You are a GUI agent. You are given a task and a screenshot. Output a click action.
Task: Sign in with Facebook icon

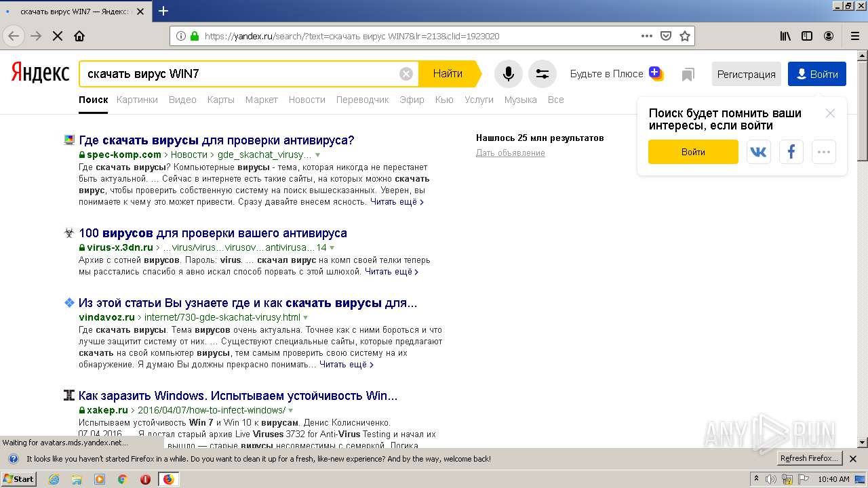pyautogui.click(x=791, y=152)
